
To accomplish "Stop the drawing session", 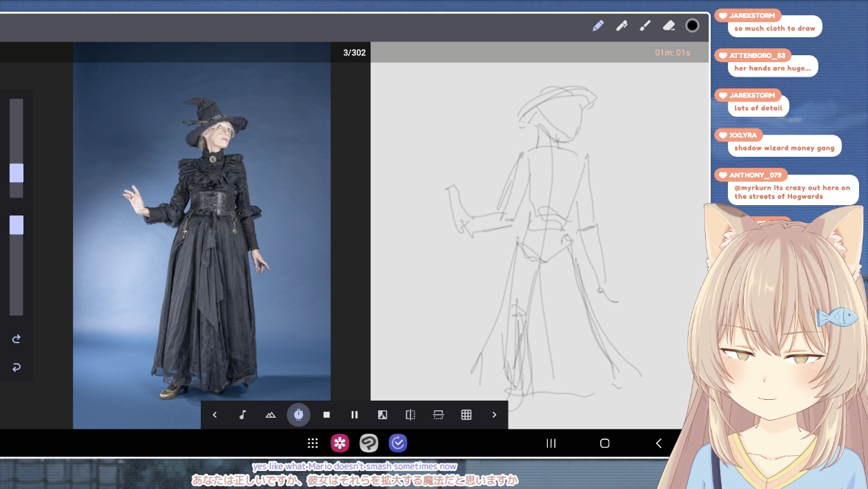I will tap(326, 414).
